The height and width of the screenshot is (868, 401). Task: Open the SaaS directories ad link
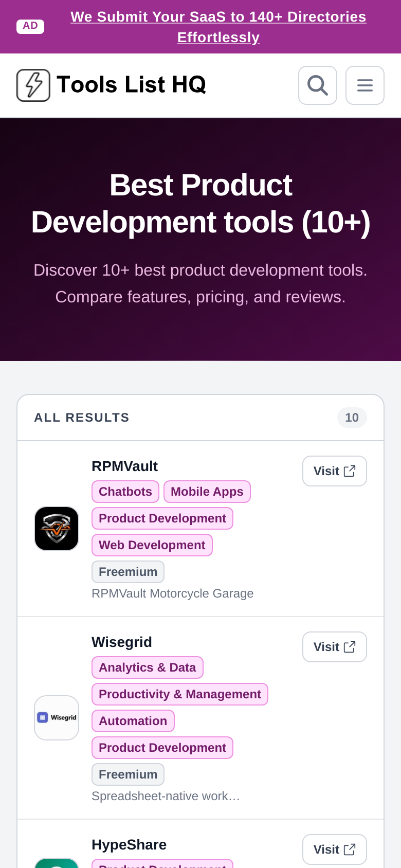(x=218, y=27)
